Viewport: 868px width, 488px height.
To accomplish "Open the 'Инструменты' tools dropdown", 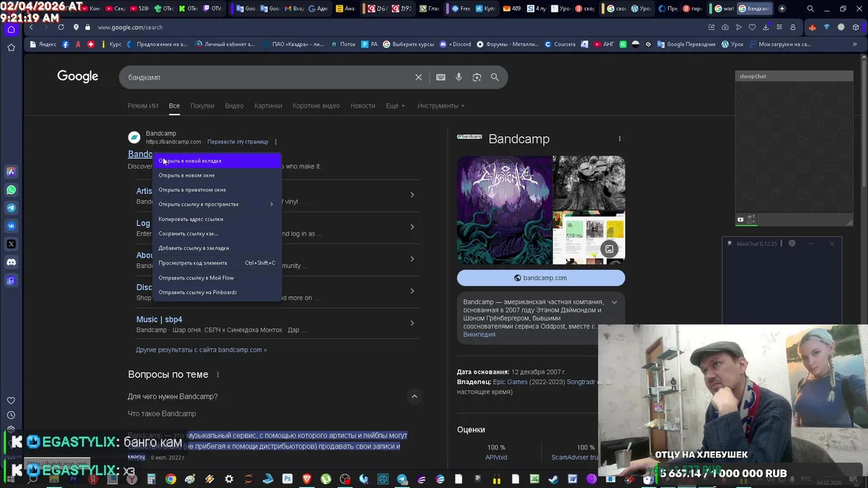I will (x=441, y=106).
